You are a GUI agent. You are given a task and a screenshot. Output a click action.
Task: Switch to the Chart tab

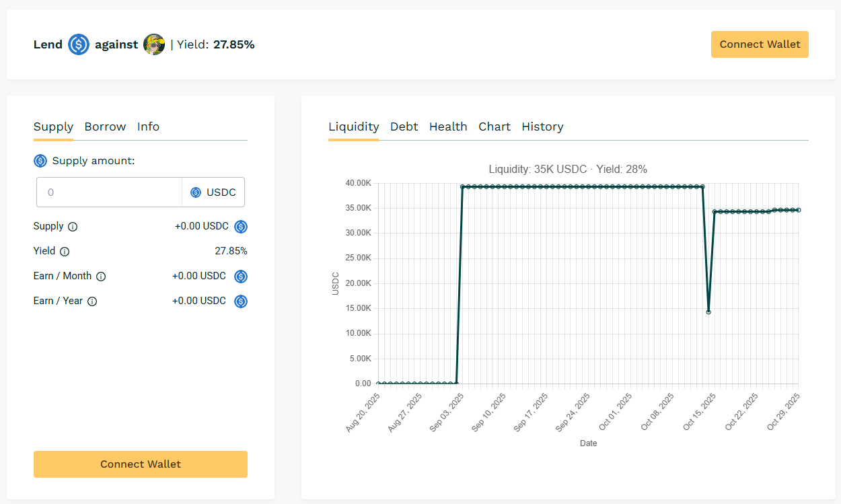click(x=495, y=127)
